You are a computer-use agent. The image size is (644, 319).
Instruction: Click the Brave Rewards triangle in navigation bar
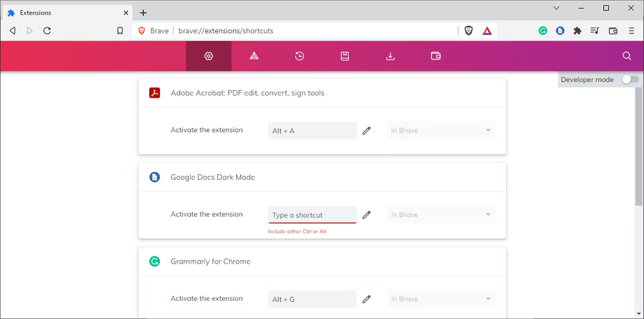[x=254, y=56]
